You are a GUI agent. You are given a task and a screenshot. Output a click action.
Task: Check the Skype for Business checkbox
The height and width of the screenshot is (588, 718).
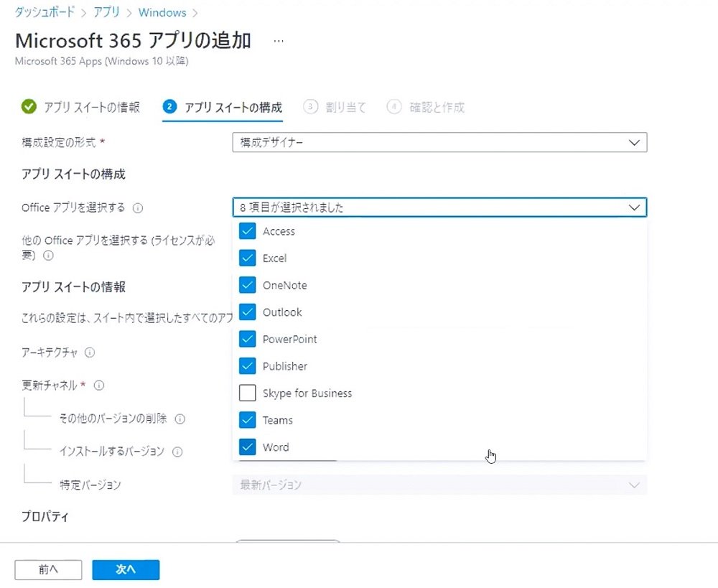pyautogui.click(x=247, y=393)
